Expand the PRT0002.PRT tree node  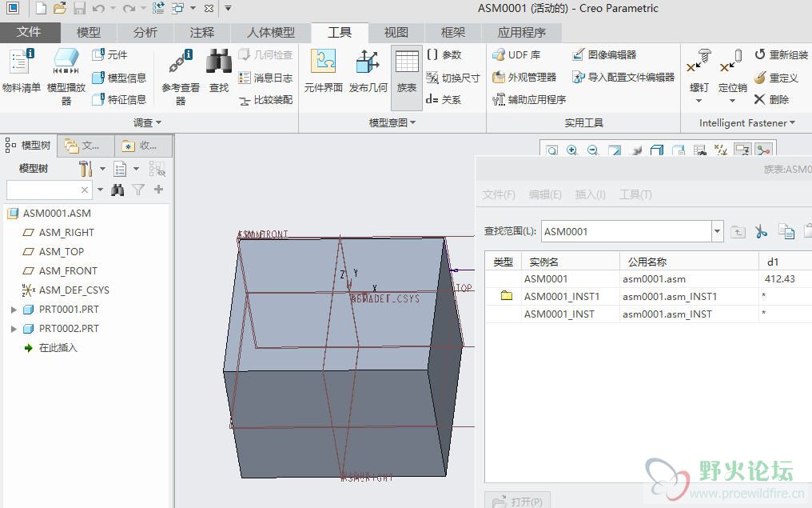click(x=14, y=329)
